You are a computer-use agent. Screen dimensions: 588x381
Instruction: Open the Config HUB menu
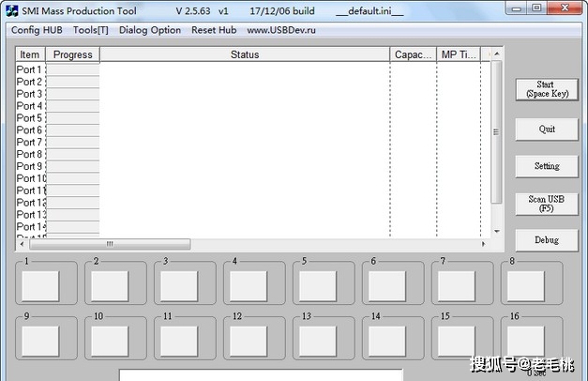tap(37, 30)
